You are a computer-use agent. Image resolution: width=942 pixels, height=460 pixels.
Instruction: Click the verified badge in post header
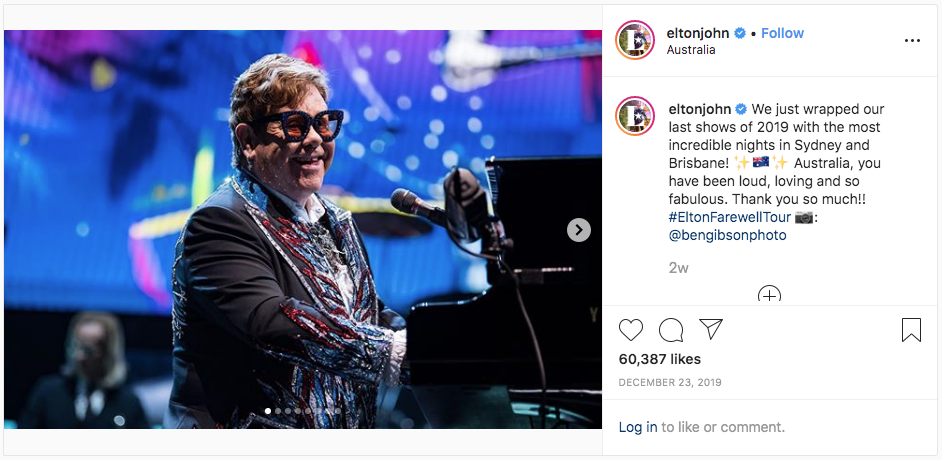point(741,33)
